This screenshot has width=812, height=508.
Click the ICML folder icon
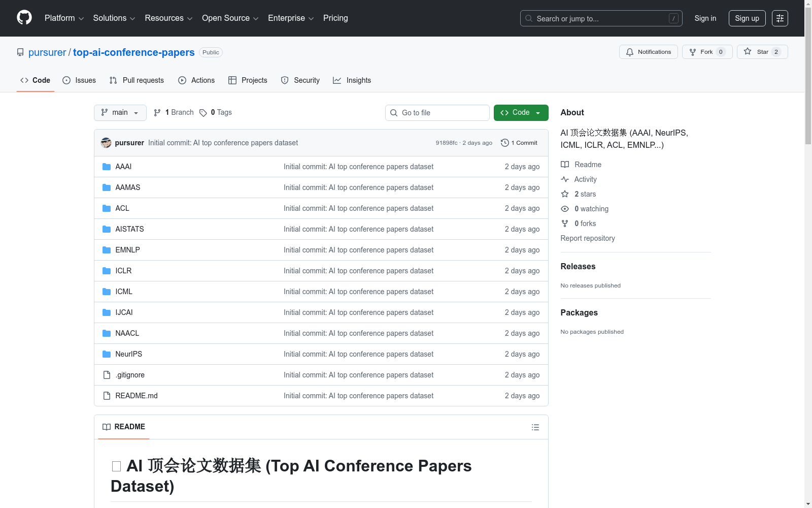click(107, 292)
